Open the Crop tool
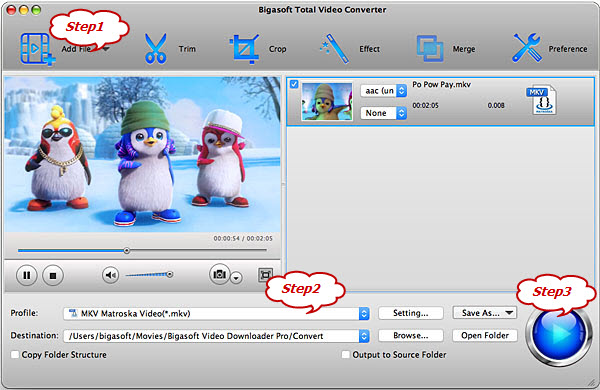600x390 pixels. point(244,49)
